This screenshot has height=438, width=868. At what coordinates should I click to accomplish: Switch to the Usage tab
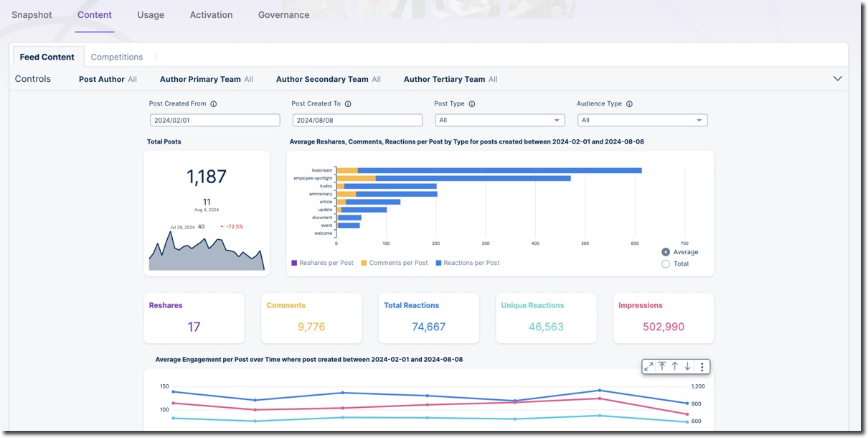(x=150, y=14)
